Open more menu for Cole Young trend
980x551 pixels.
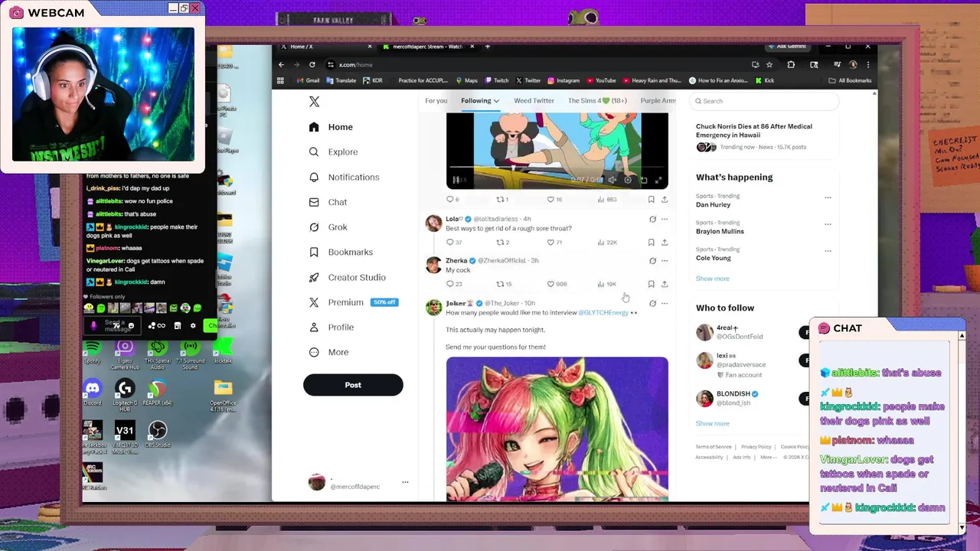click(x=828, y=251)
